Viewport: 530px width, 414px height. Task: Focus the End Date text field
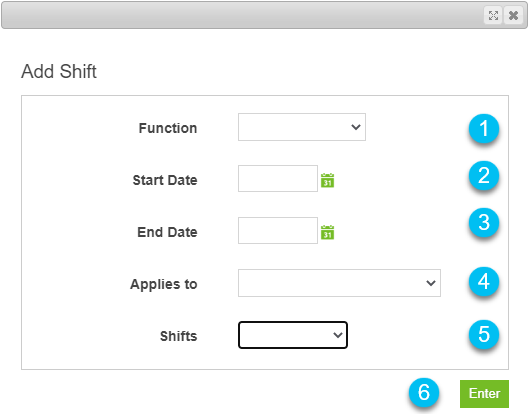tap(278, 230)
